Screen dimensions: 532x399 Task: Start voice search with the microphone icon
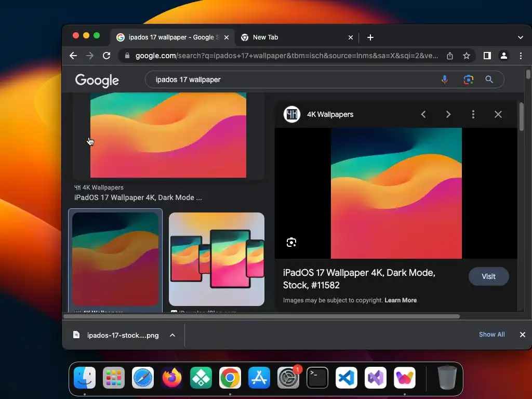pyautogui.click(x=445, y=79)
